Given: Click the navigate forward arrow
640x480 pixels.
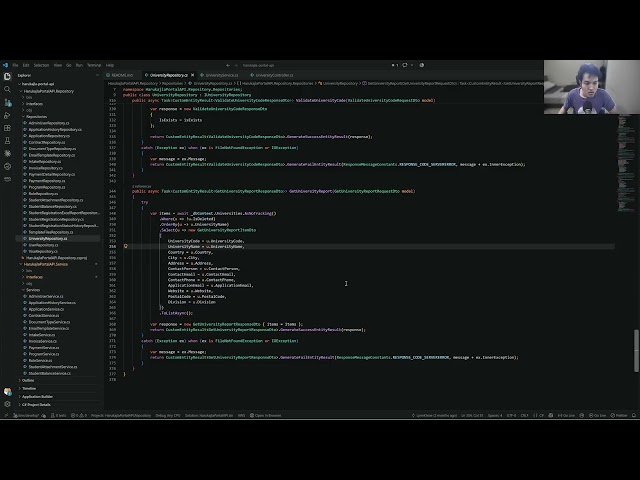Looking at the screenshot, I should click(236, 65).
